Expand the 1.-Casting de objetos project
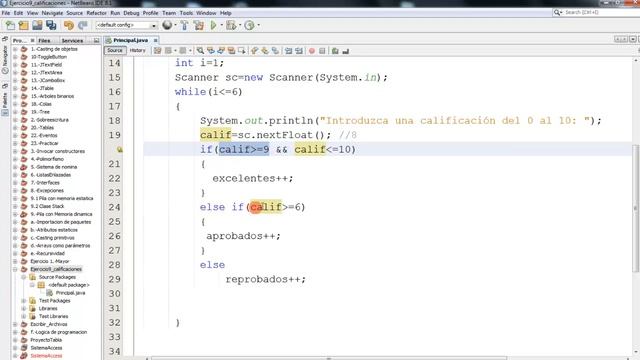The width and height of the screenshot is (640, 360). (x=16, y=49)
